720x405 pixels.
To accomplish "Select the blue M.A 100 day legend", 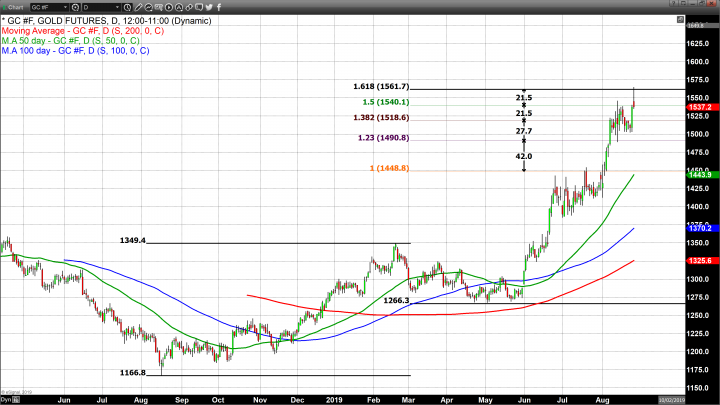I will [x=75, y=51].
